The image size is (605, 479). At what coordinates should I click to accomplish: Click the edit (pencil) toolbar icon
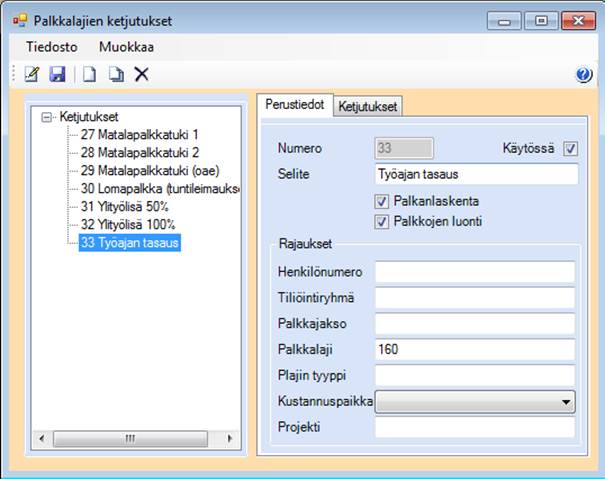click(x=31, y=74)
